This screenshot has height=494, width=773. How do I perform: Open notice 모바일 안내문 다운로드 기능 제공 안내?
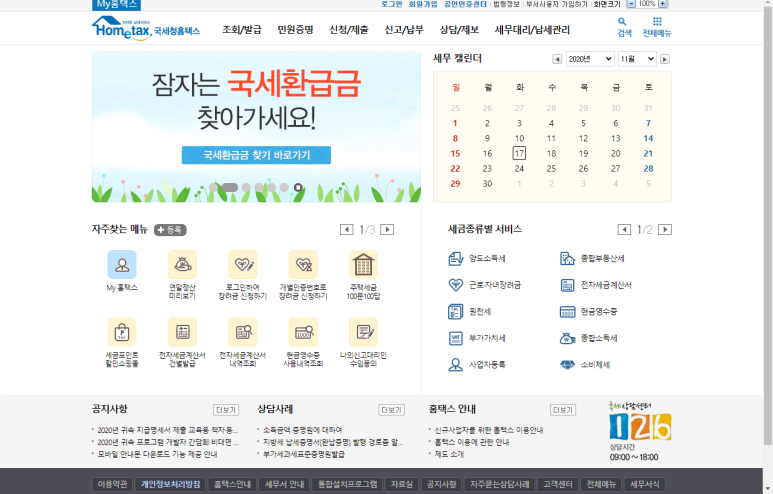tap(157, 454)
